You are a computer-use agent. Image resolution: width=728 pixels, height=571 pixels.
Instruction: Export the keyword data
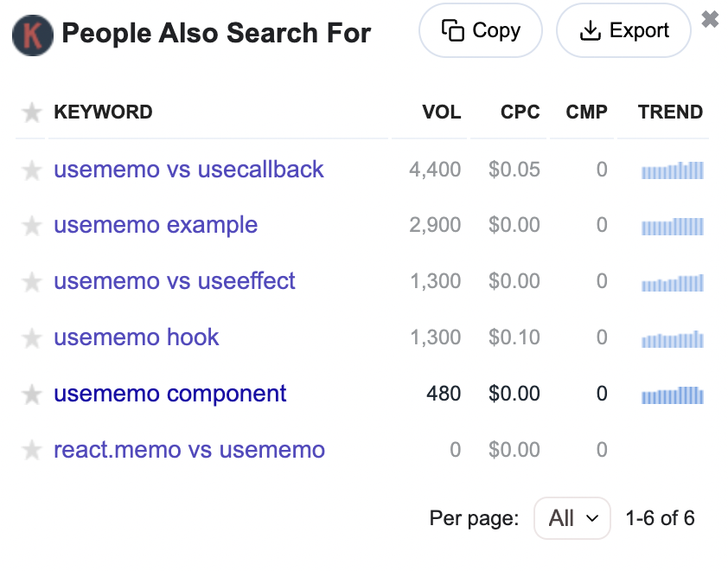623,31
